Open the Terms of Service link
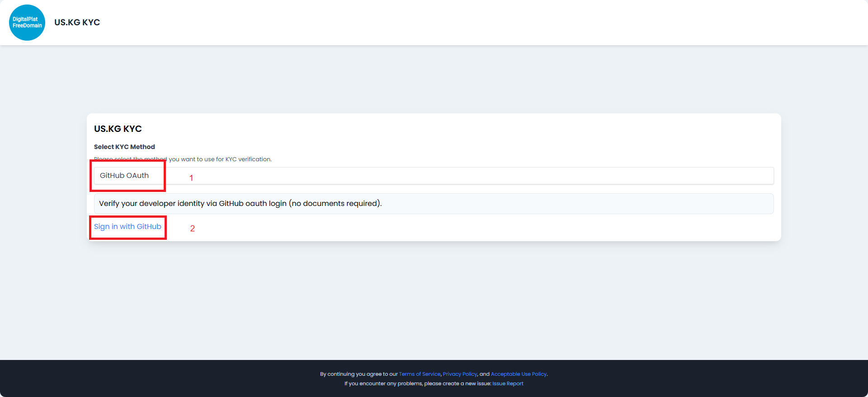This screenshot has height=397, width=868. pos(420,374)
